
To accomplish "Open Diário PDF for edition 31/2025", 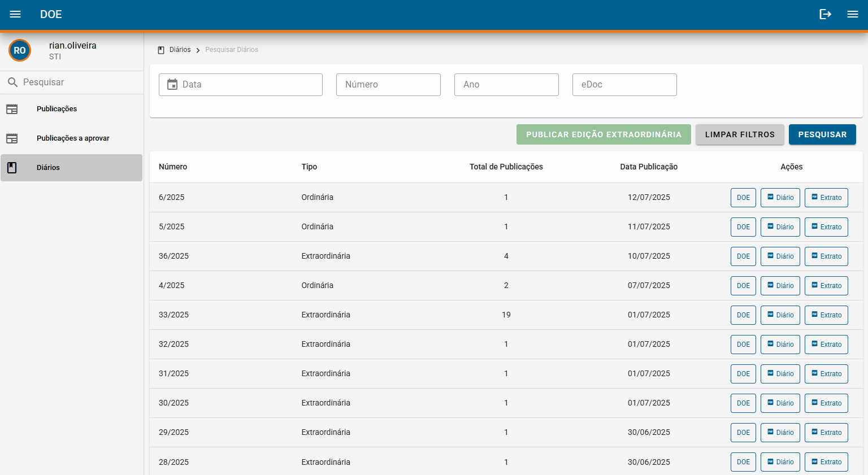I will [780, 374].
